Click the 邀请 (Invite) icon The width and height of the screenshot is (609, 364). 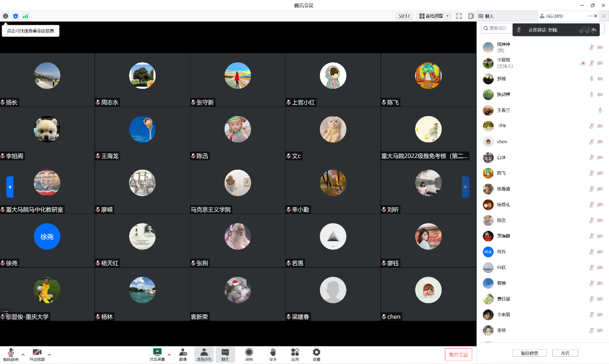pyautogui.click(x=183, y=354)
